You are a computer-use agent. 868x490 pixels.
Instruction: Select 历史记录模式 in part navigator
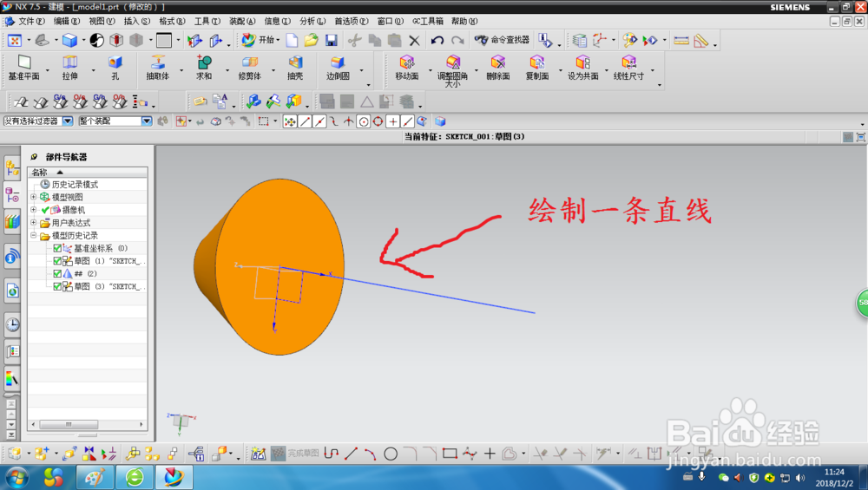coord(75,184)
